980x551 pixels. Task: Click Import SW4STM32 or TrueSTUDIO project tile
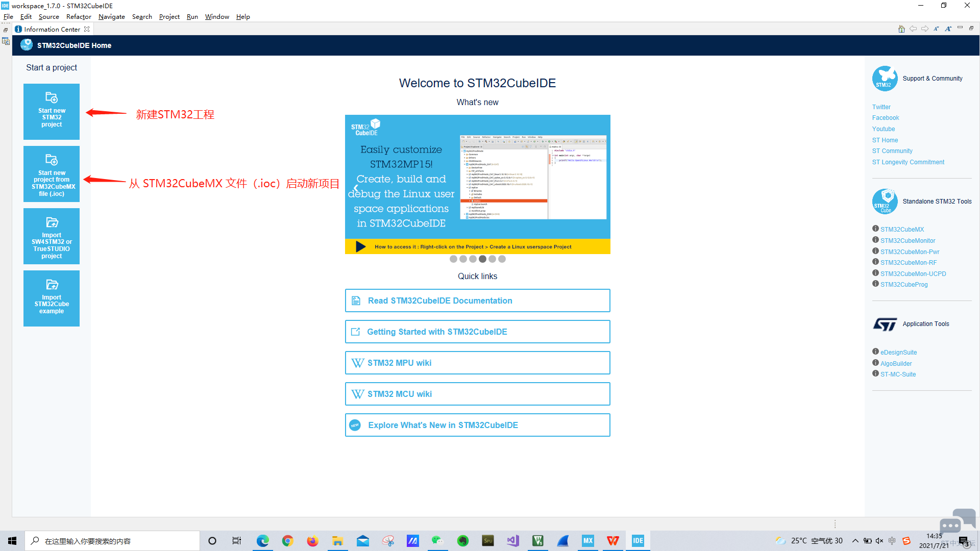[52, 236]
